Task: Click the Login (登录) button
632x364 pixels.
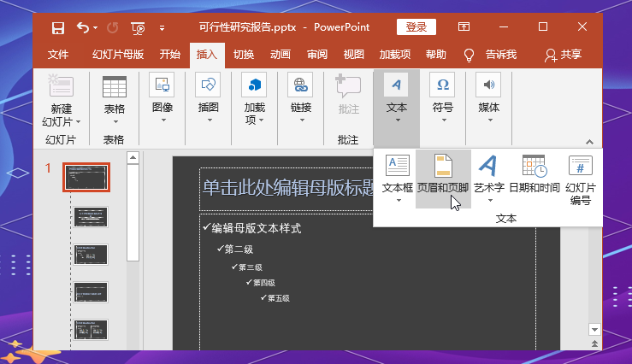Action: coord(416,27)
